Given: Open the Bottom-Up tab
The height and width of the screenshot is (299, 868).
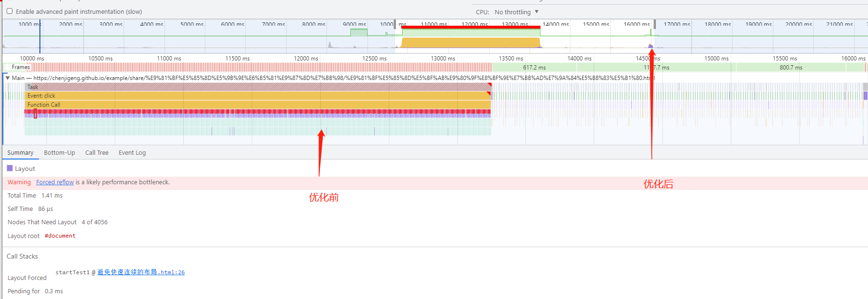Looking at the screenshot, I should tap(59, 153).
